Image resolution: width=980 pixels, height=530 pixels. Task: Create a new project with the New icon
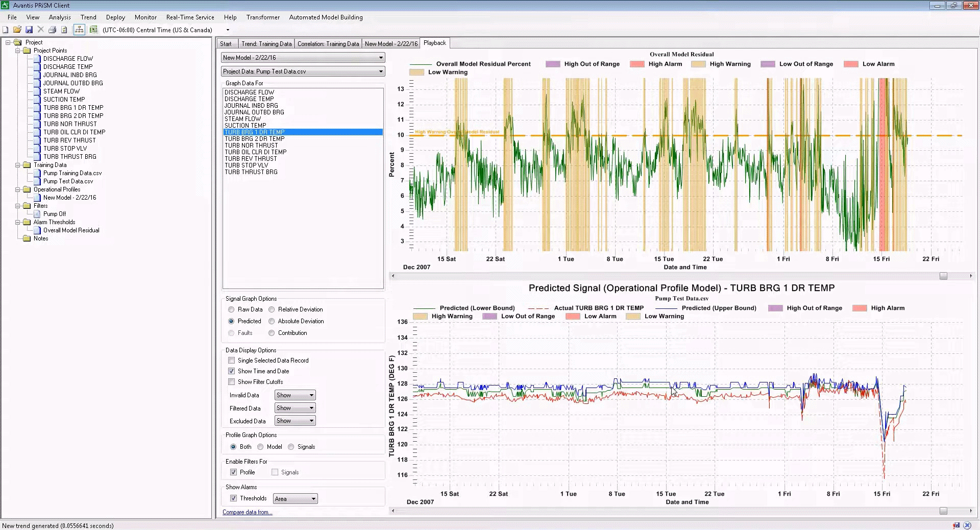point(5,29)
